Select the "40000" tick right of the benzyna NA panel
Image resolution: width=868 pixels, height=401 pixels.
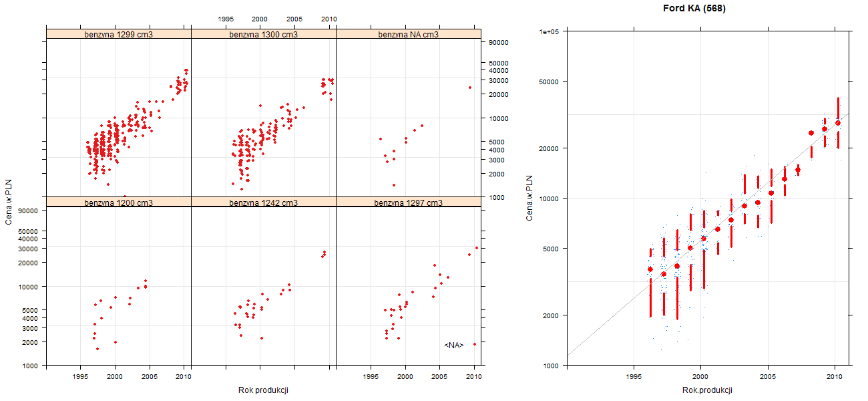[x=499, y=70]
